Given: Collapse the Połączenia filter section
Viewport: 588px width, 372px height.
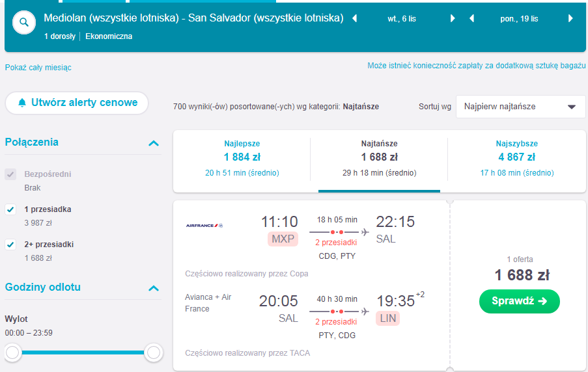Looking at the screenshot, I should pos(154,143).
